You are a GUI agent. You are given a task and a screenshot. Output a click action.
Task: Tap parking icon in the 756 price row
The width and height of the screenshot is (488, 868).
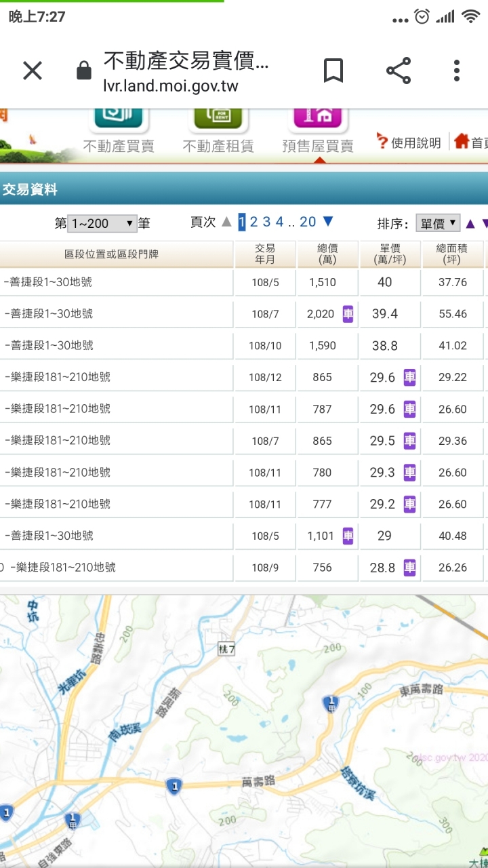(x=409, y=568)
